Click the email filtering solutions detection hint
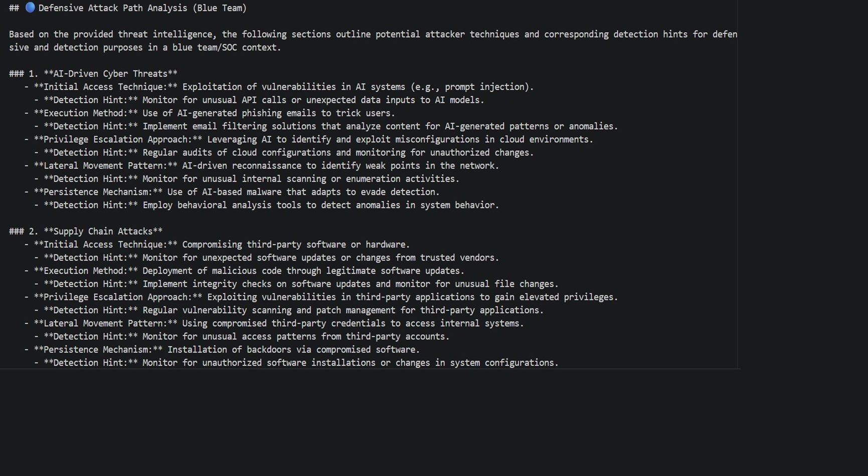 coord(330,126)
